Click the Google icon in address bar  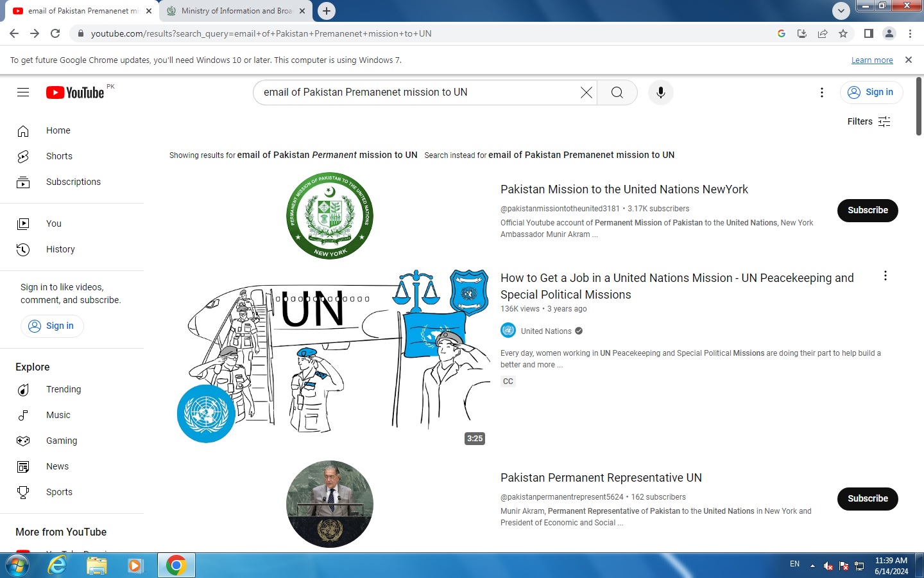(782, 33)
